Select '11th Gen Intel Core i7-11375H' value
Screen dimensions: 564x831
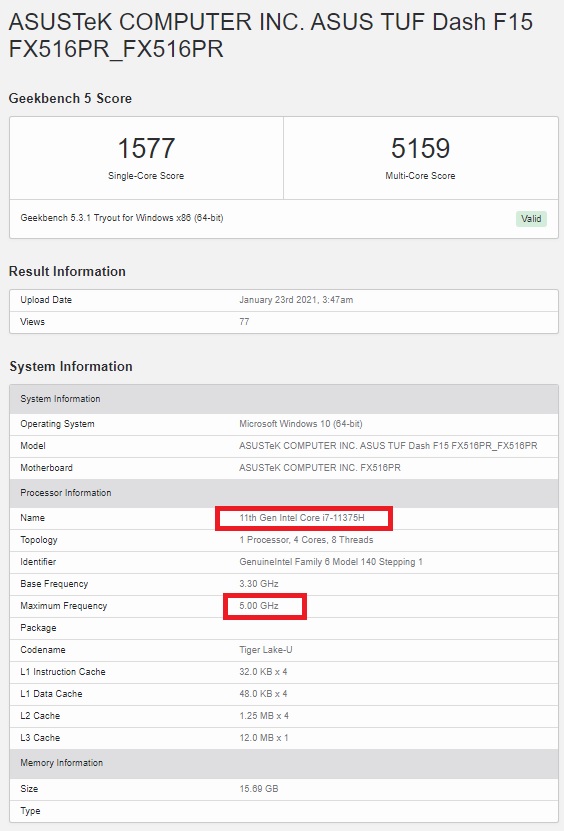[x=302, y=518]
